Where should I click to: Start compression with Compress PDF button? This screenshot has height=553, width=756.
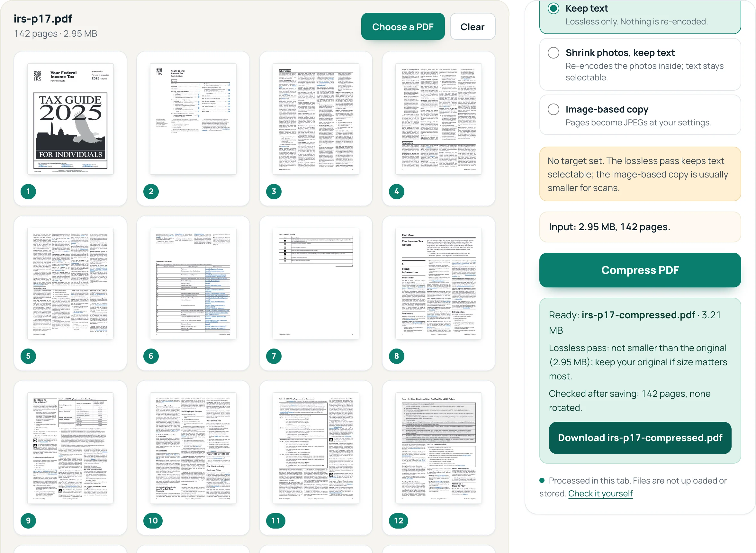(640, 270)
